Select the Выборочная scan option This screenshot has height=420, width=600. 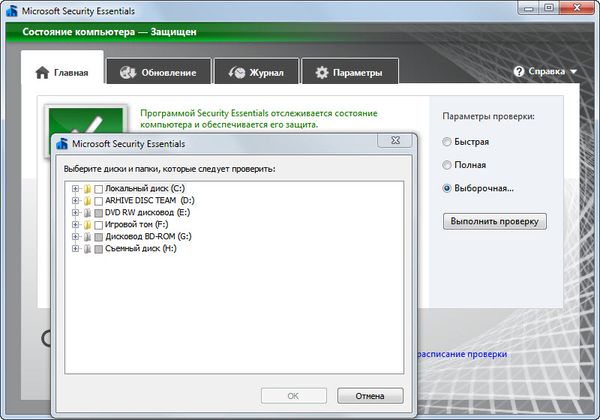pos(478,188)
